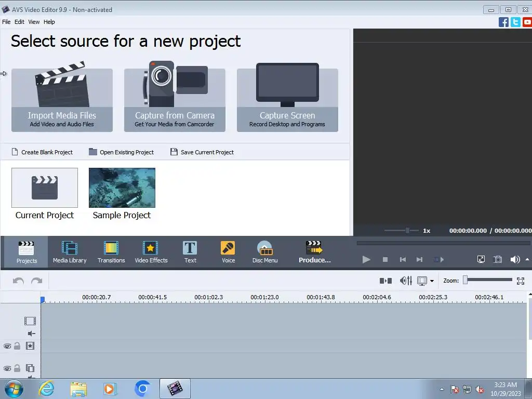Click the preview seek bar
Viewport: 532px width, 399px height.
tap(443, 243)
